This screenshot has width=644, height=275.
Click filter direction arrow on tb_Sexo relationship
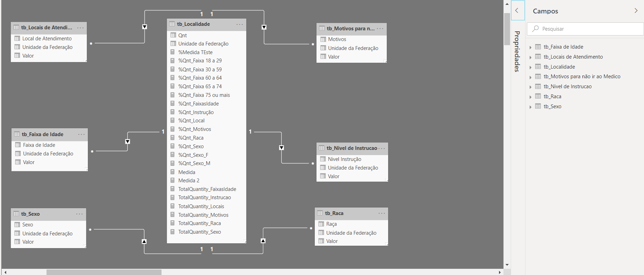pyautogui.click(x=144, y=241)
